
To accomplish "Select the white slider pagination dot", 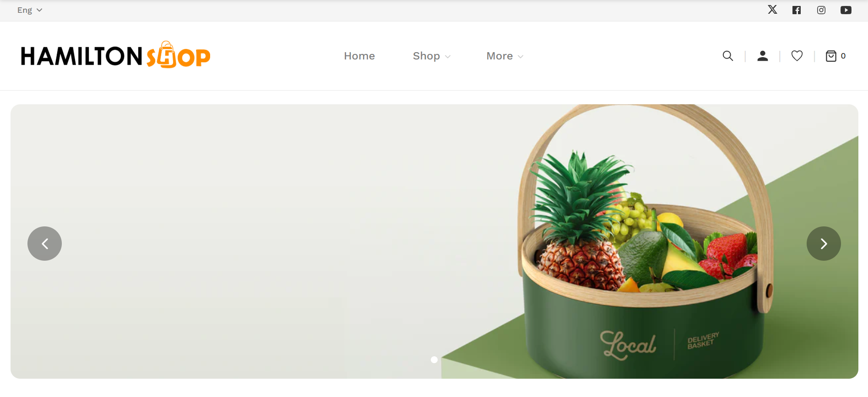I will click(x=434, y=359).
